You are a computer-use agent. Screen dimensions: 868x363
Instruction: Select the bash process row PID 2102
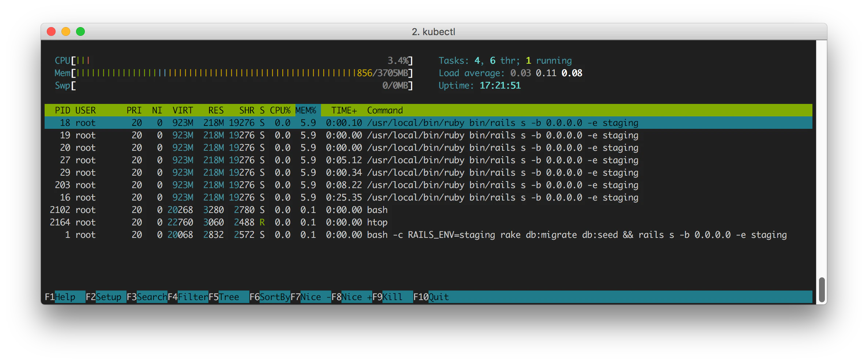point(428,210)
